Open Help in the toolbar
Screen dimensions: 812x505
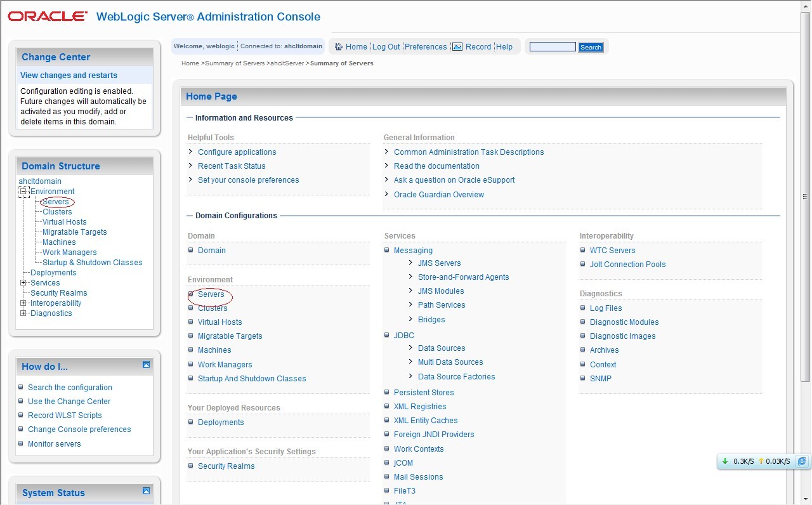coord(504,47)
